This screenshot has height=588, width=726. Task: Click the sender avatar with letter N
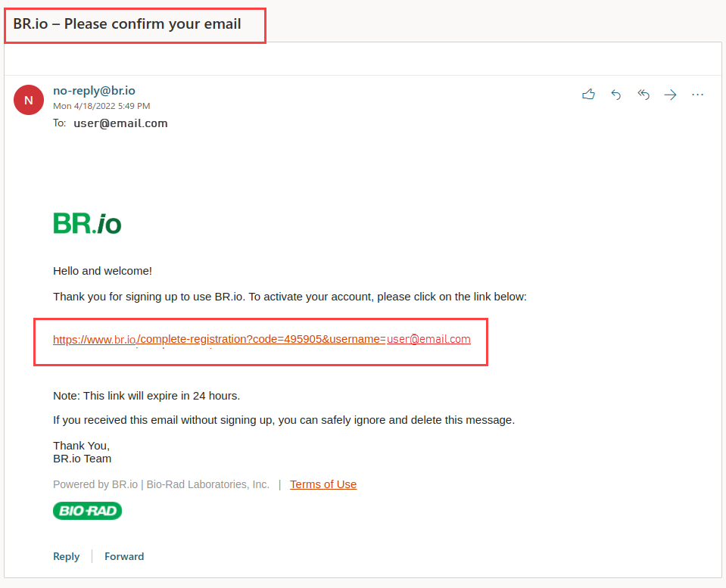tap(29, 100)
